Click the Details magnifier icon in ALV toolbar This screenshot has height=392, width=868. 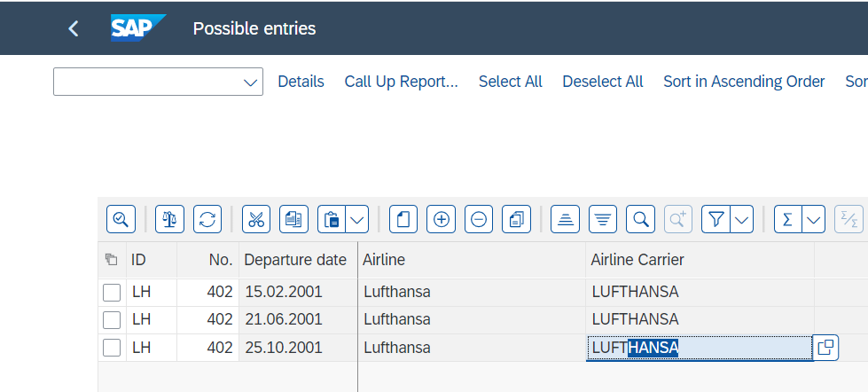pos(121,219)
